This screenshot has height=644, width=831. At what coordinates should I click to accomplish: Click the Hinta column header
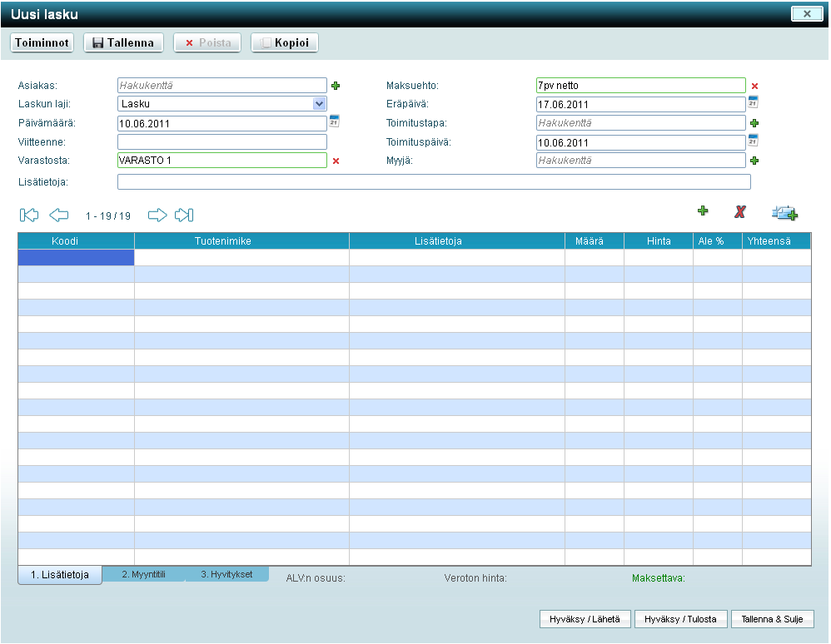(659, 241)
